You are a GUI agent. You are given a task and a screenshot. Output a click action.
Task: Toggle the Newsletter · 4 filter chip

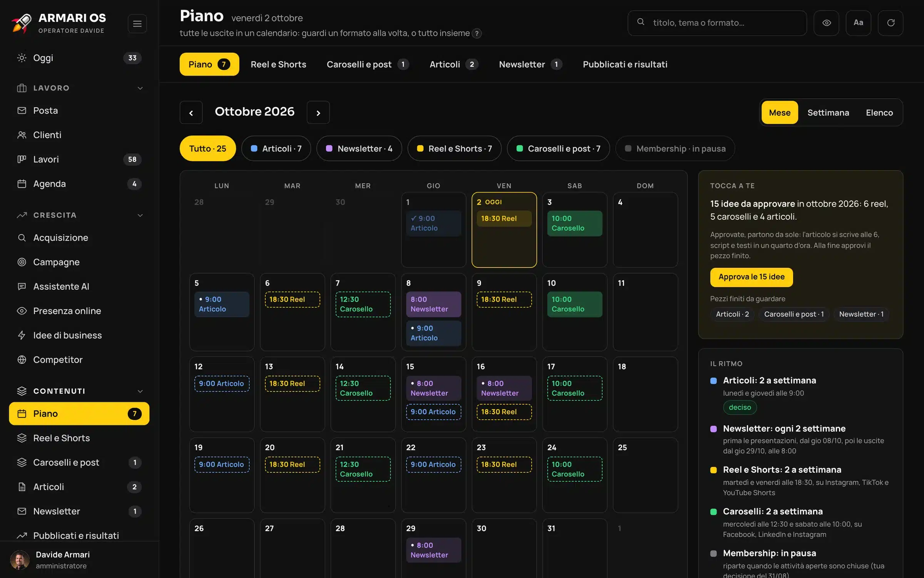[x=359, y=148]
